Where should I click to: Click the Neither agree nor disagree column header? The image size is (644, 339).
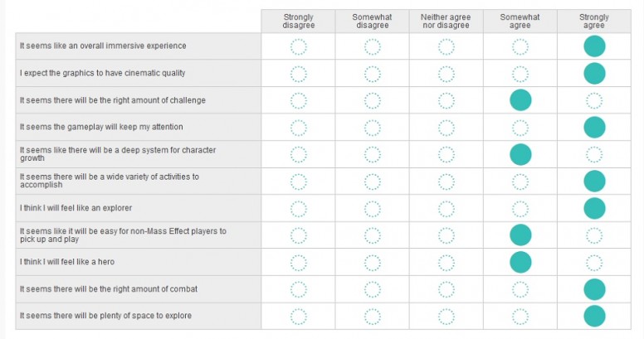(446, 21)
